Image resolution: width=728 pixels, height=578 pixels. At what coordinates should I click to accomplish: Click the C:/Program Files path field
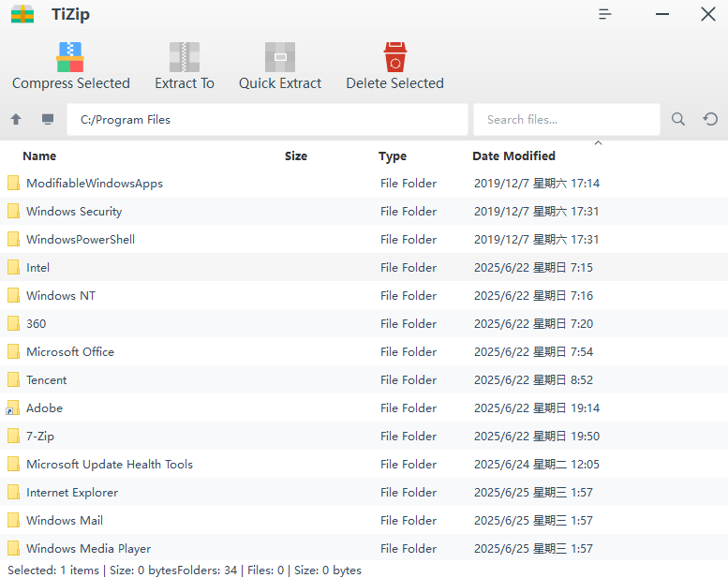click(x=267, y=119)
